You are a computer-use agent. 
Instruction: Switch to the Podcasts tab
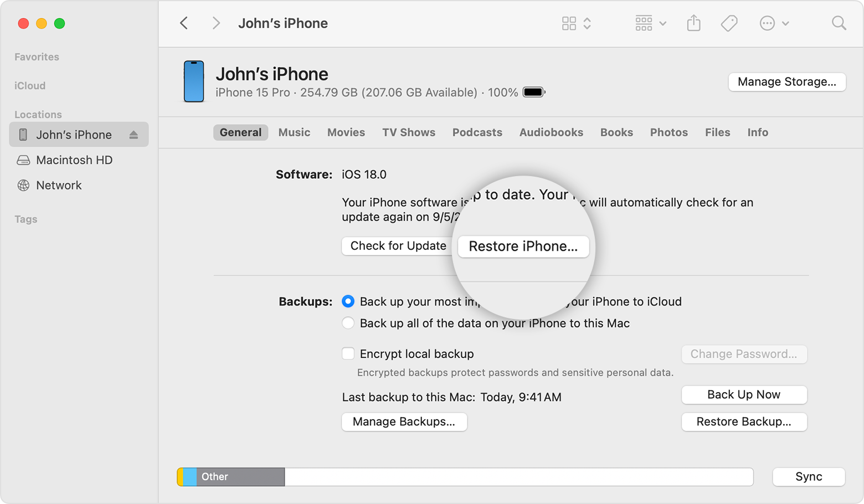(477, 132)
